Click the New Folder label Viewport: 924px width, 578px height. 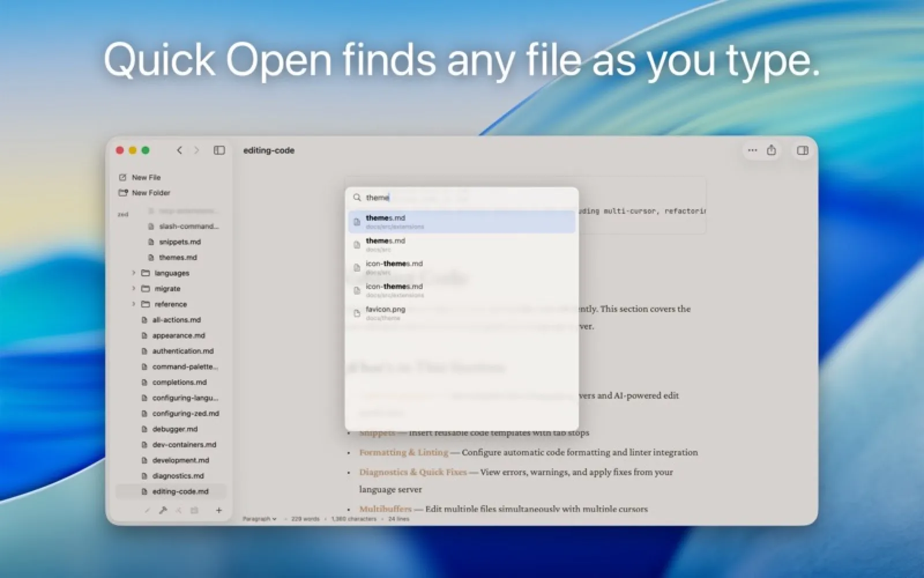[x=151, y=192]
